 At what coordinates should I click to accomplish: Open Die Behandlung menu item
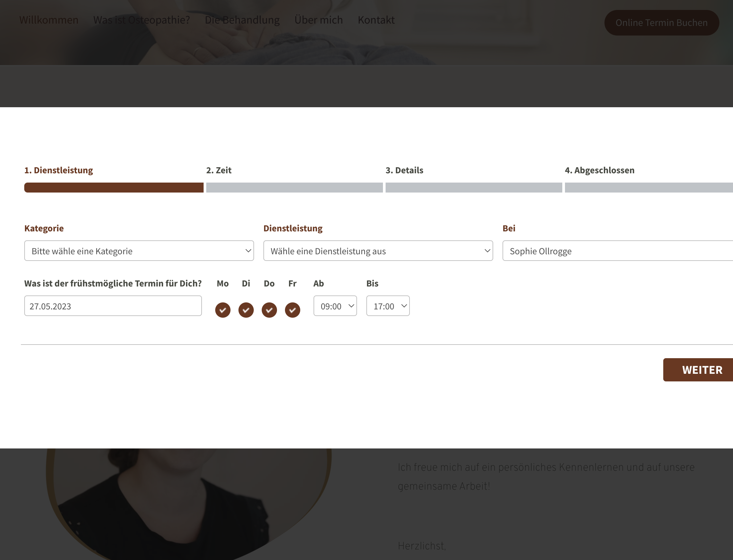[242, 20]
